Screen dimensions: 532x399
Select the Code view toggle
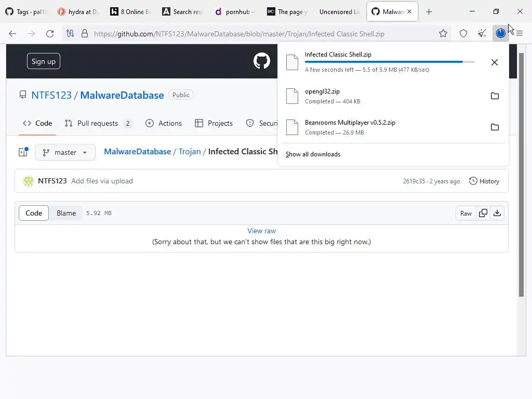[x=34, y=213]
